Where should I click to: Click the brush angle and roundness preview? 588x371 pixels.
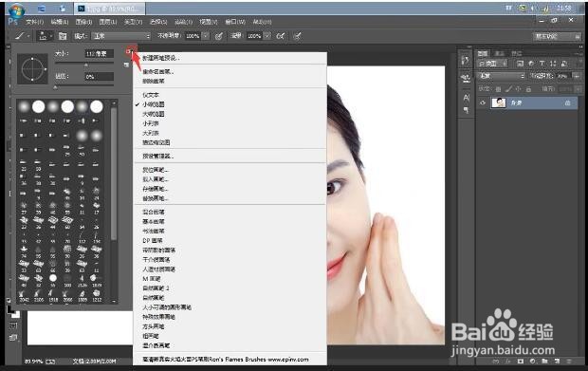[32, 69]
